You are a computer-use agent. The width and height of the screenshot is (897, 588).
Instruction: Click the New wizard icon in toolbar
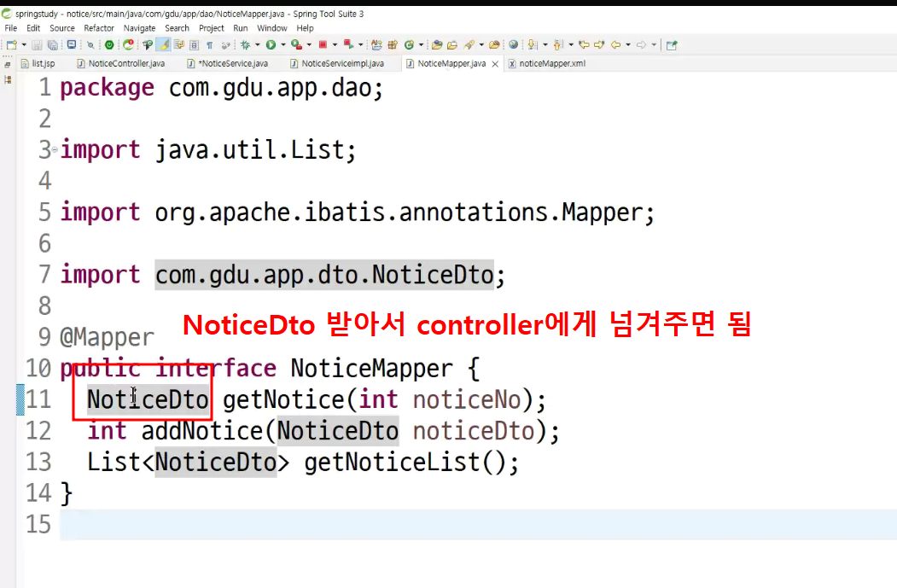coord(11,44)
